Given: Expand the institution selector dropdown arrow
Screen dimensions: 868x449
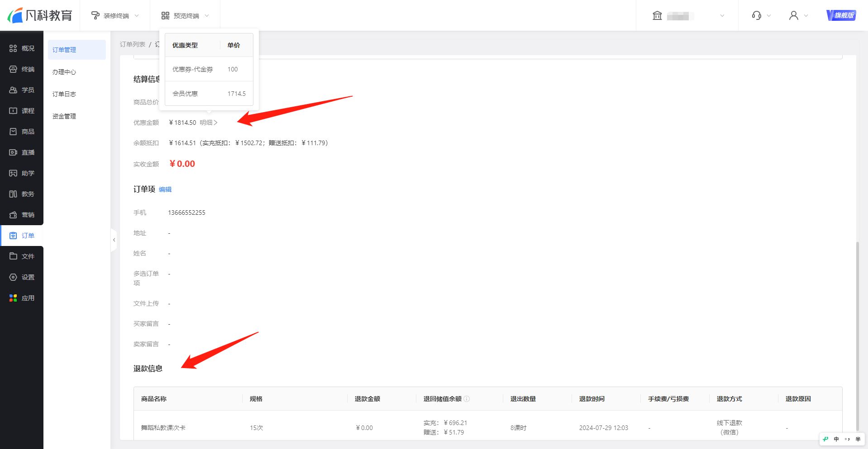Looking at the screenshot, I should 722,16.
